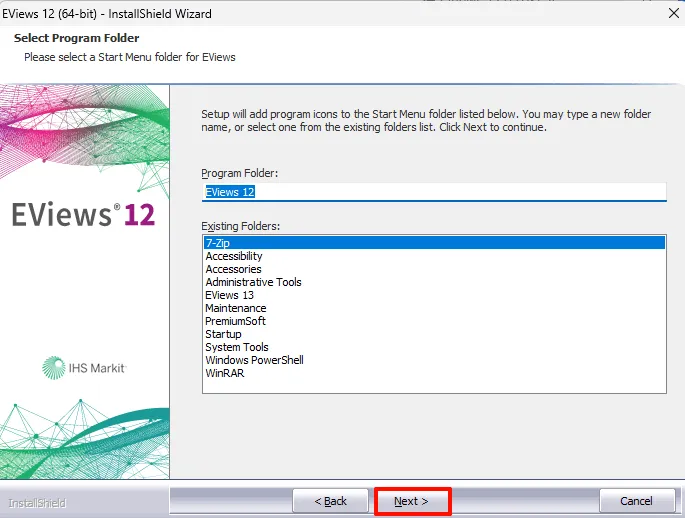Image resolution: width=685 pixels, height=518 pixels.
Task: Click the Program Folder input field
Action: tap(434, 192)
